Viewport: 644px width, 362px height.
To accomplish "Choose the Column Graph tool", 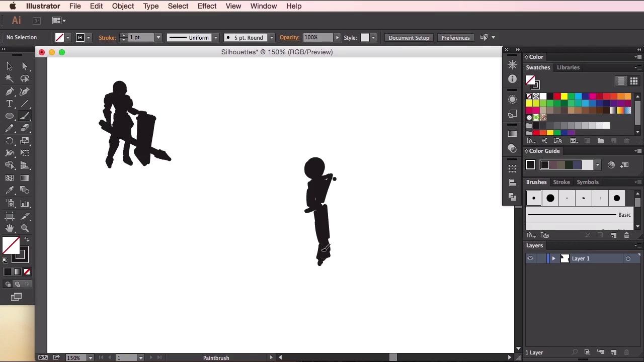I will coord(25,203).
